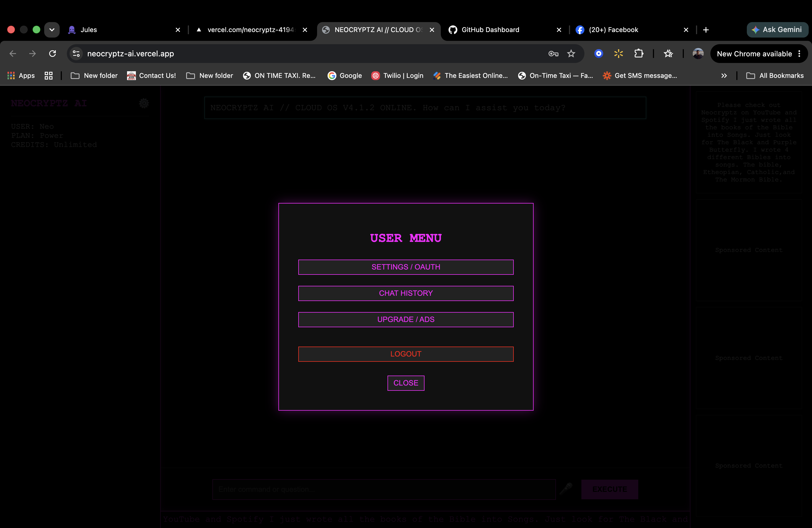The image size is (812, 528).
Task: Open SETTINGS / OAUTH from user menu
Action: [406, 267]
